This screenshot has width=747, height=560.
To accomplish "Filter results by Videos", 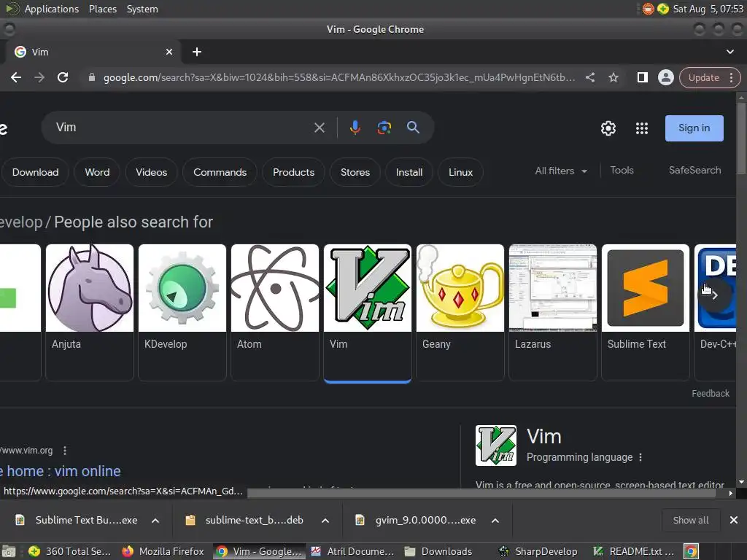I will [152, 172].
